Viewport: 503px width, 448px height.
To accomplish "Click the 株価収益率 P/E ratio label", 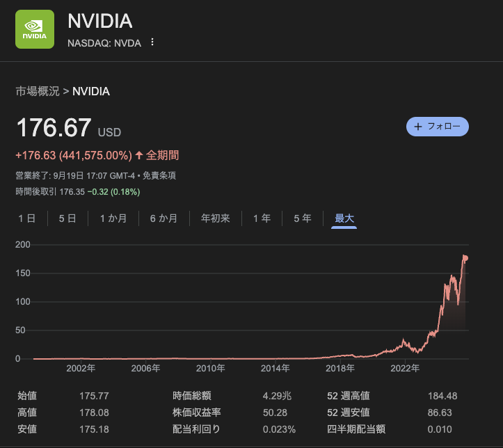I will click(197, 413).
